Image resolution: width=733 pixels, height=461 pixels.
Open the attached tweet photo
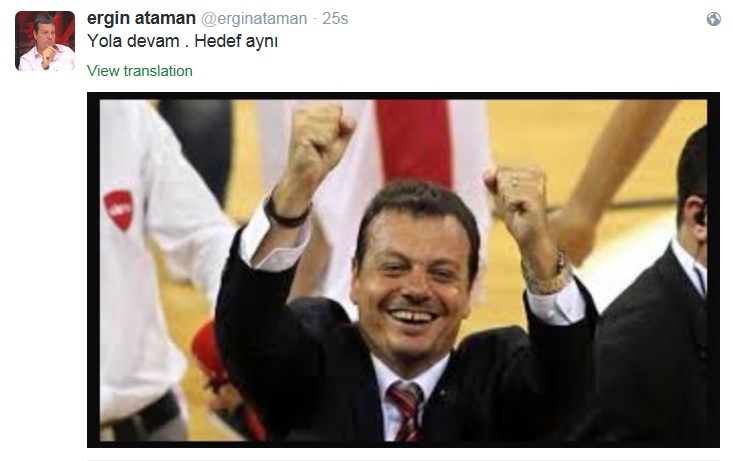[x=403, y=270]
